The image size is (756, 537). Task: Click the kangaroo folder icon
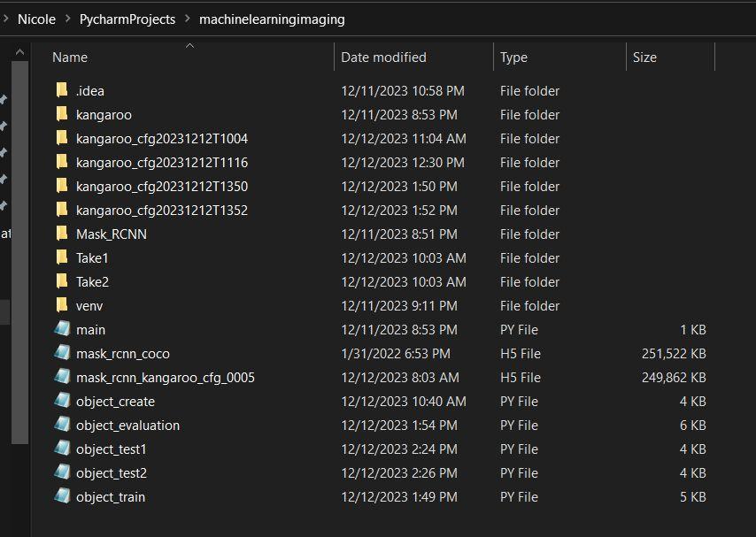[61, 114]
